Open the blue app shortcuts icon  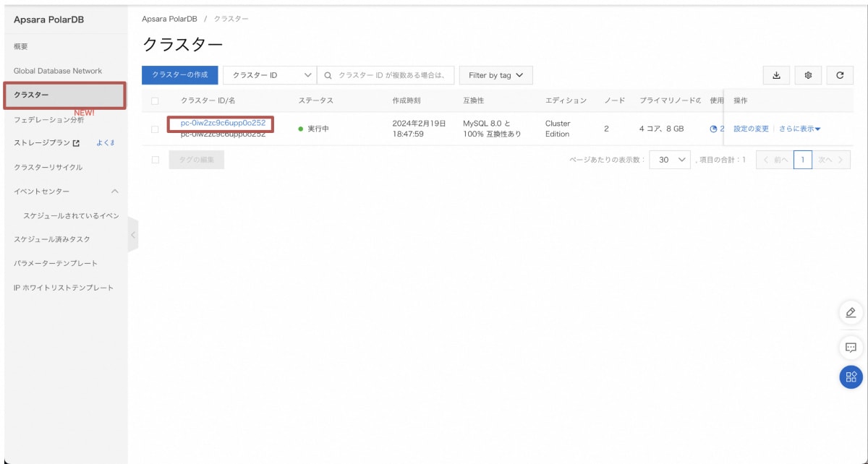click(x=851, y=377)
